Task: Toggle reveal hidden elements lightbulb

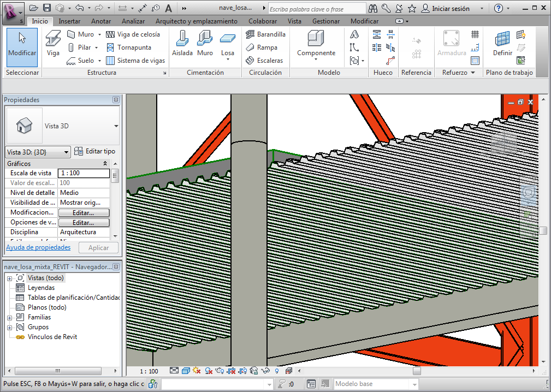Action: tap(277, 371)
